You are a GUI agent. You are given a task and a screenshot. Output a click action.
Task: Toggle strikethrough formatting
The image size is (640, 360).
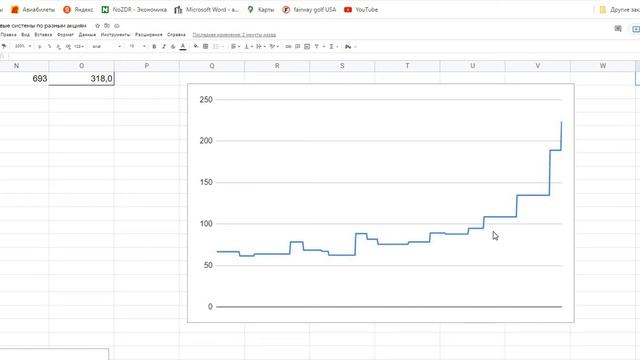[x=173, y=47]
